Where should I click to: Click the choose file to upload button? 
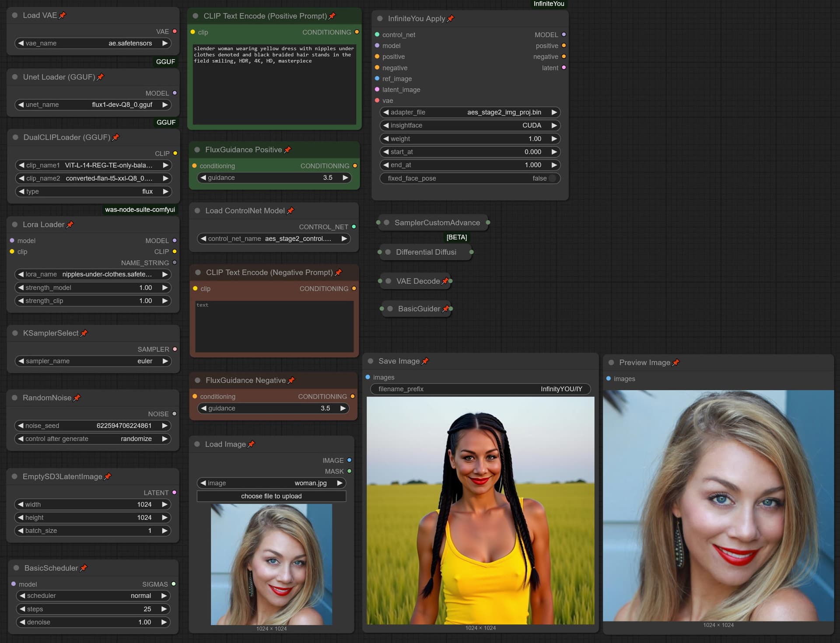[x=271, y=496]
